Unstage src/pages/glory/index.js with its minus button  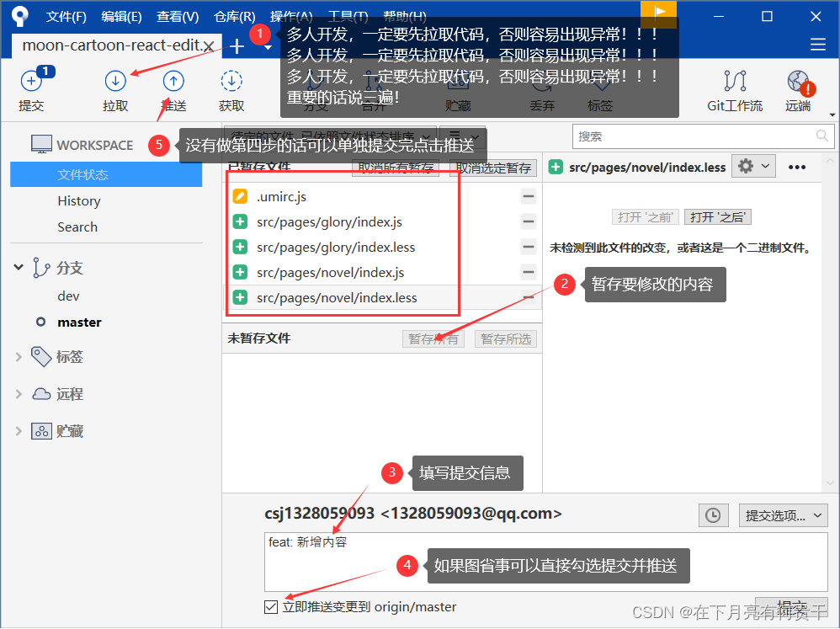(529, 221)
